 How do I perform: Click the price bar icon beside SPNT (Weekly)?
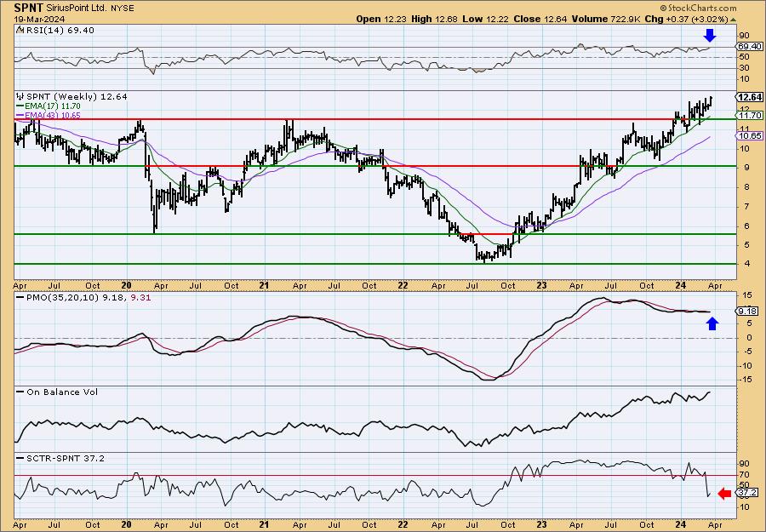click(x=20, y=97)
